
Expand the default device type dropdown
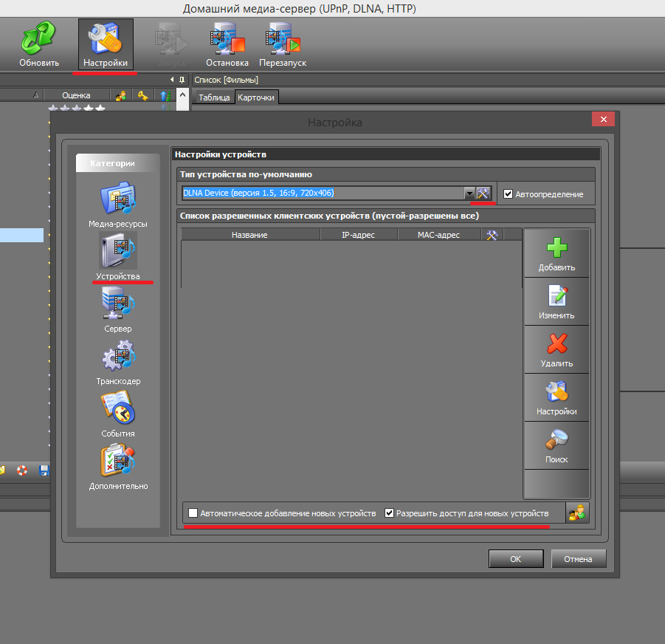[x=469, y=193]
